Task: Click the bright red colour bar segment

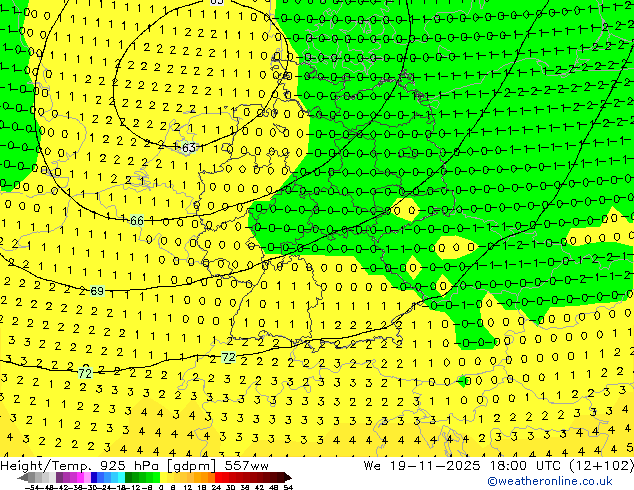Action: point(218,478)
